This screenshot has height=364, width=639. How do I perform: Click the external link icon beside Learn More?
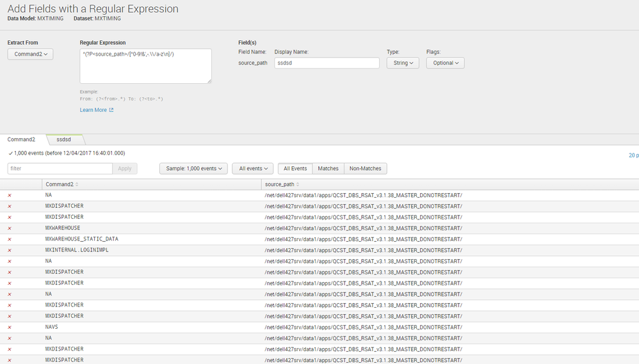point(111,110)
